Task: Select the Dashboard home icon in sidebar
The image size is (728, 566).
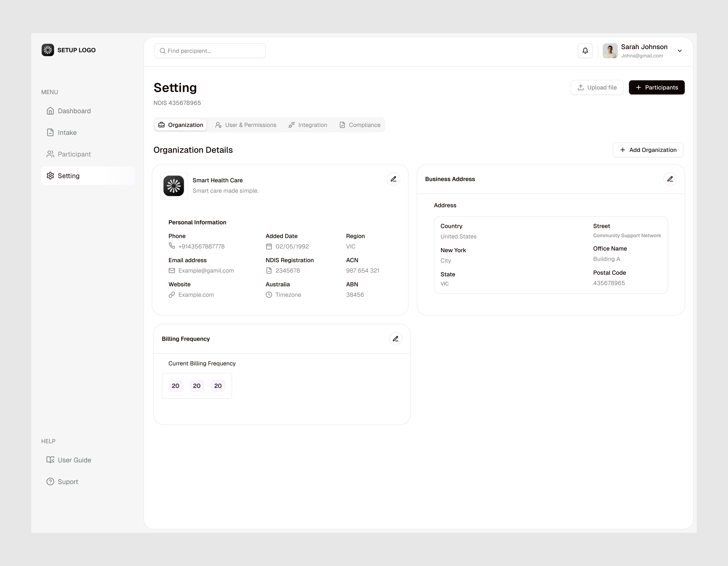Action: [x=50, y=111]
